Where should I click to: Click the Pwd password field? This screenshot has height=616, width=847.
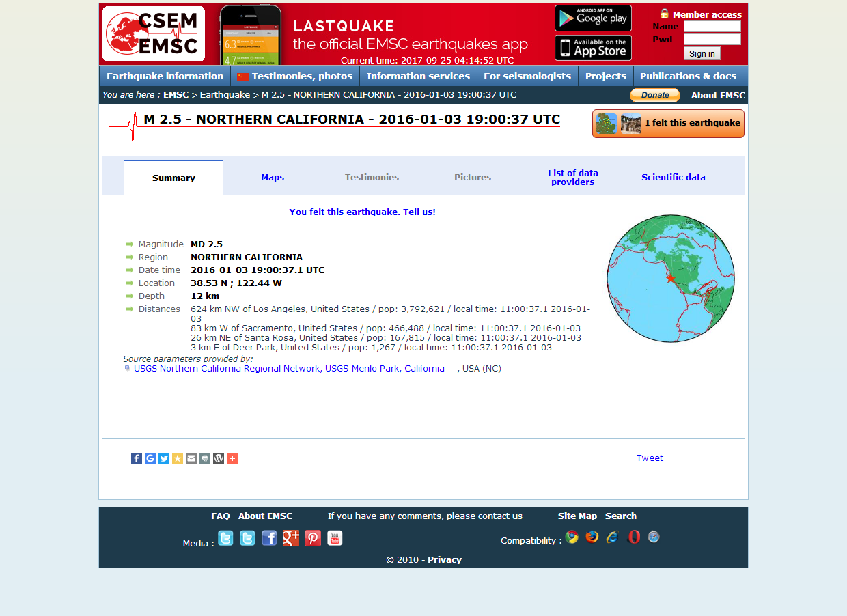click(x=712, y=40)
